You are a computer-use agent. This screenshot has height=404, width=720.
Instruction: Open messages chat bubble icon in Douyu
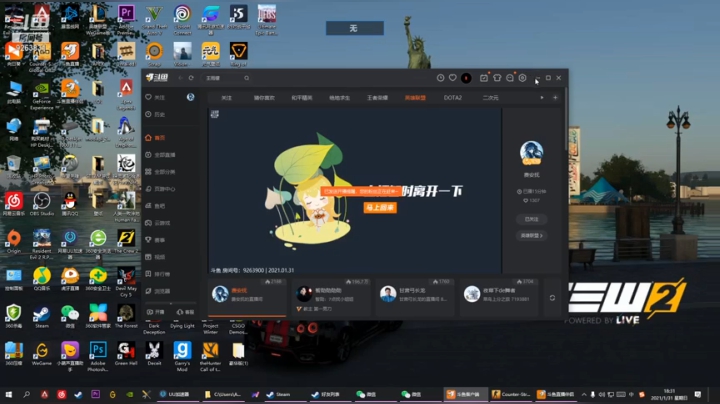click(510, 78)
